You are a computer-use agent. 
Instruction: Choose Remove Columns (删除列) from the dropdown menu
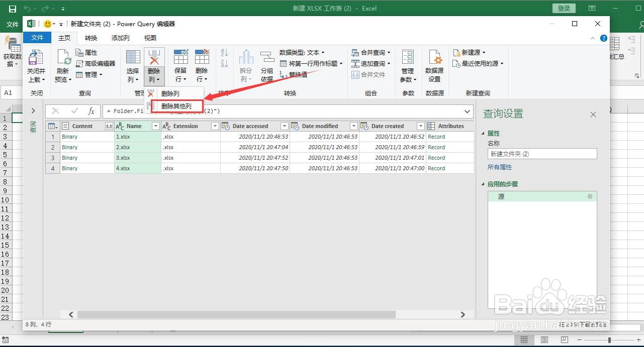click(x=174, y=93)
